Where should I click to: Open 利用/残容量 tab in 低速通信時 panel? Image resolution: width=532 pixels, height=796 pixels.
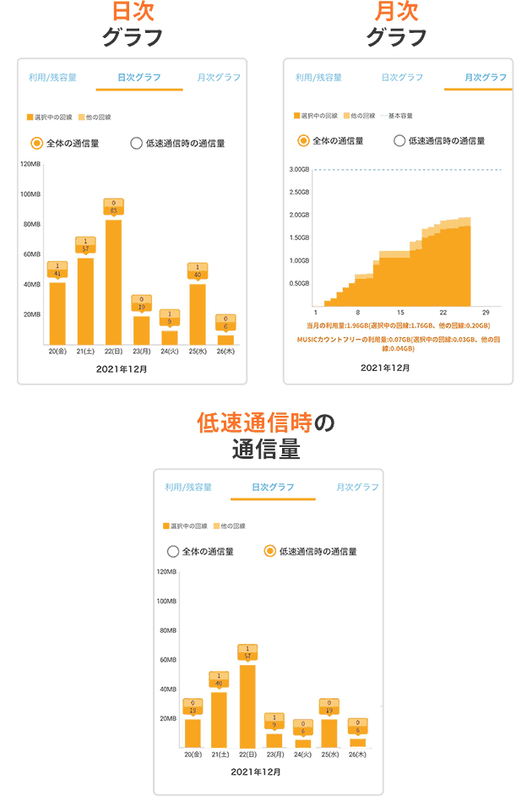[x=188, y=487]
